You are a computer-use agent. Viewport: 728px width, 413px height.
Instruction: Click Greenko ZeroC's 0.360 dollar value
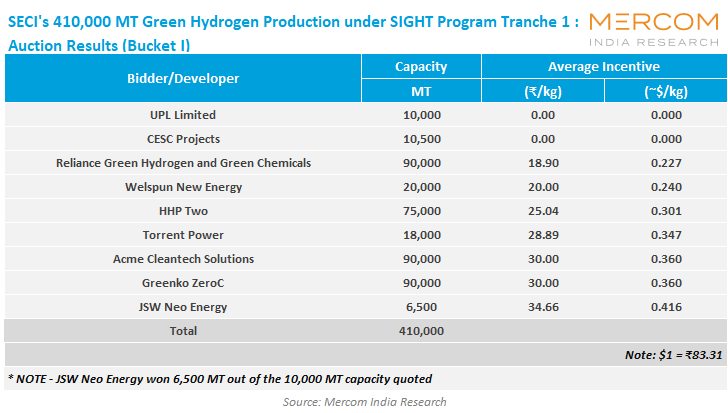tap(666, 283)
